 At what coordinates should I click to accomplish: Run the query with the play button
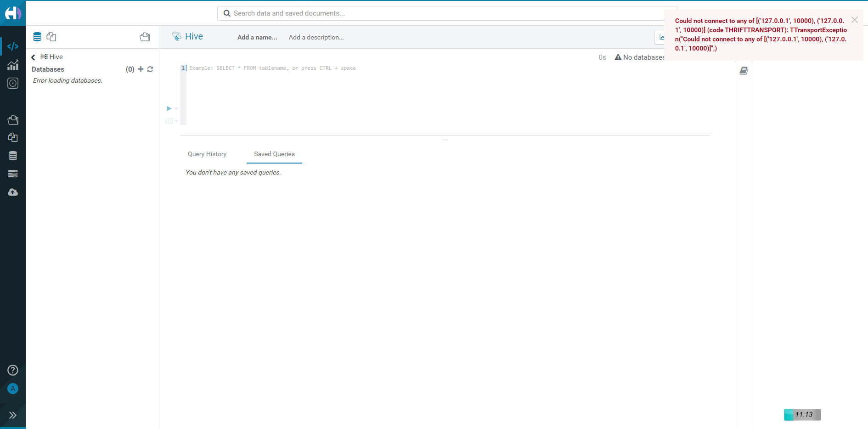click(x=169, y=108)
